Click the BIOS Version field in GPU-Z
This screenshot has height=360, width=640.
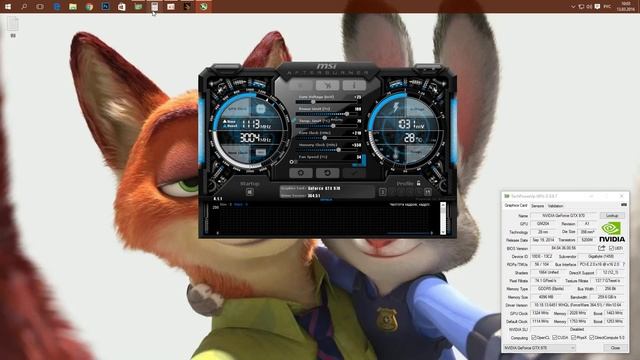click(x=563, y=248)
